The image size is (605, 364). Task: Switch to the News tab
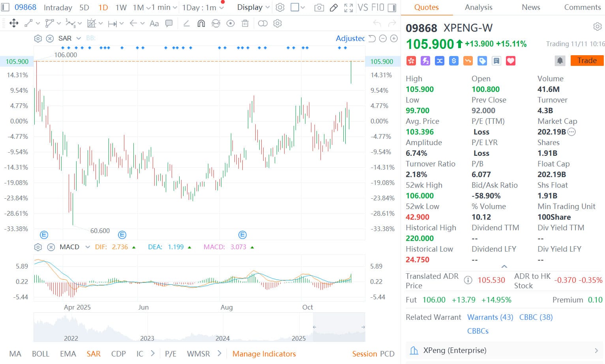(530, 7)
